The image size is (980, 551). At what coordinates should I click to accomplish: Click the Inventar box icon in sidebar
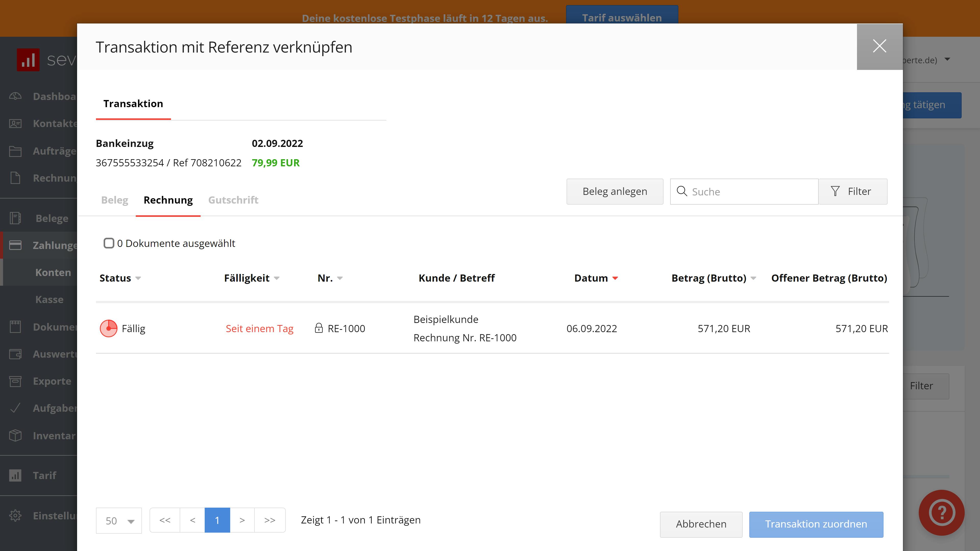click(15, 435)
